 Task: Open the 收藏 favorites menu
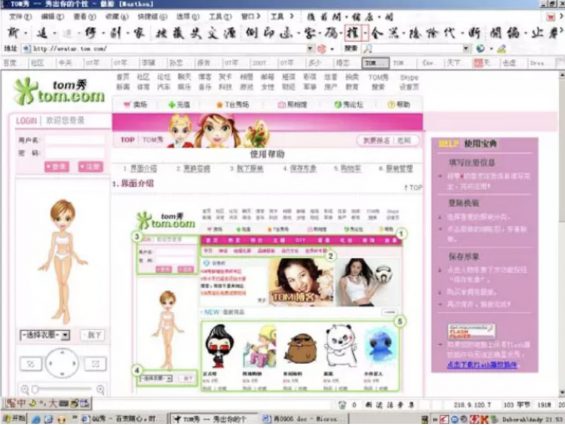coord(116,17)
